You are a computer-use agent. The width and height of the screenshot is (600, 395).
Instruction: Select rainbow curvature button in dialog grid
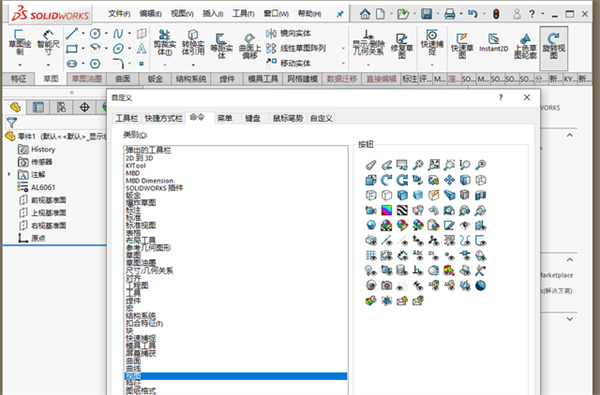[386, 210]
